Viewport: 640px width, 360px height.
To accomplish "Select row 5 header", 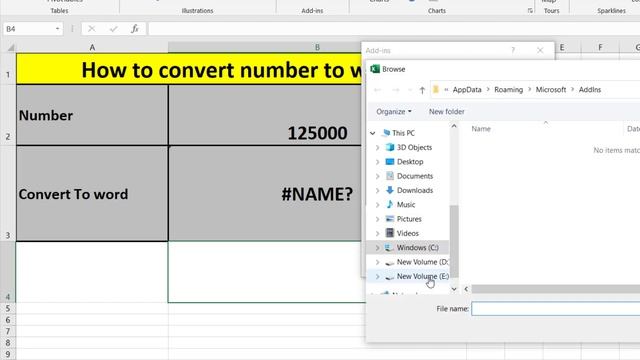I will coord(8,308).
